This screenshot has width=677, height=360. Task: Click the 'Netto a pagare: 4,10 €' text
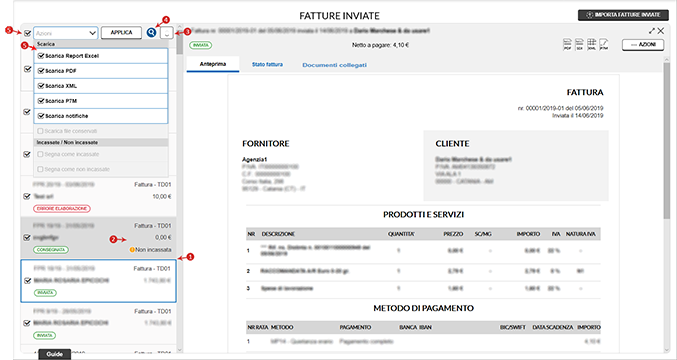coord(380,45)
